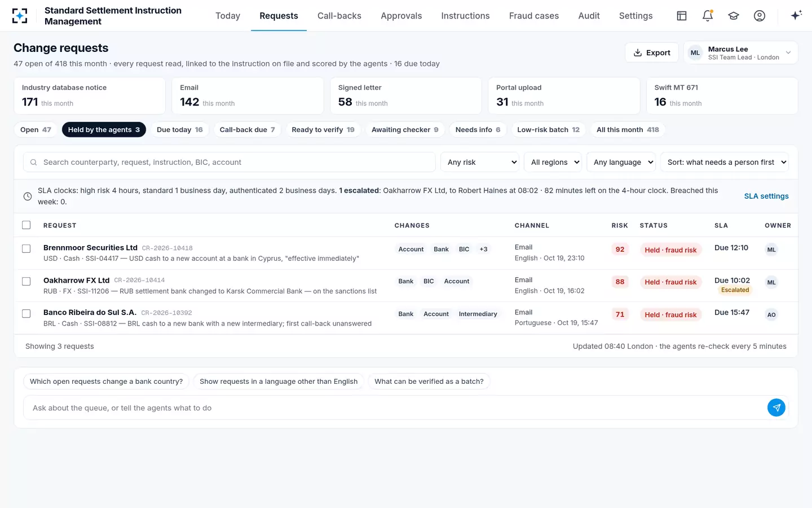
Task: Click the Escalated badge on Oakharrow row
Action: click(735, 290)
